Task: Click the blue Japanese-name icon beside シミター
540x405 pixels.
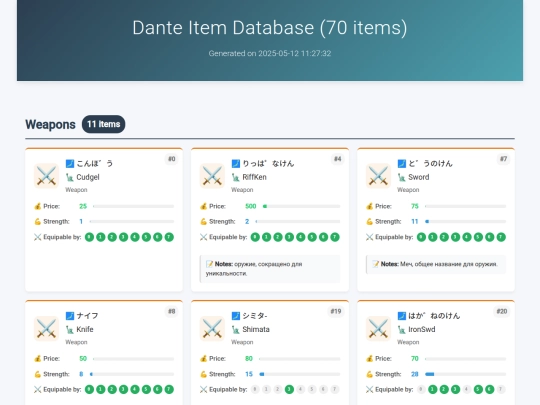Action: (236, 315)
